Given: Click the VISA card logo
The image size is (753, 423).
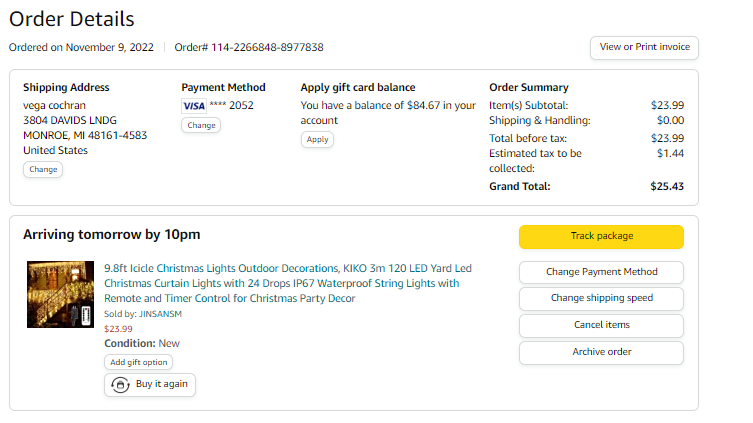Looking at the screenshot, I should 194,106.
